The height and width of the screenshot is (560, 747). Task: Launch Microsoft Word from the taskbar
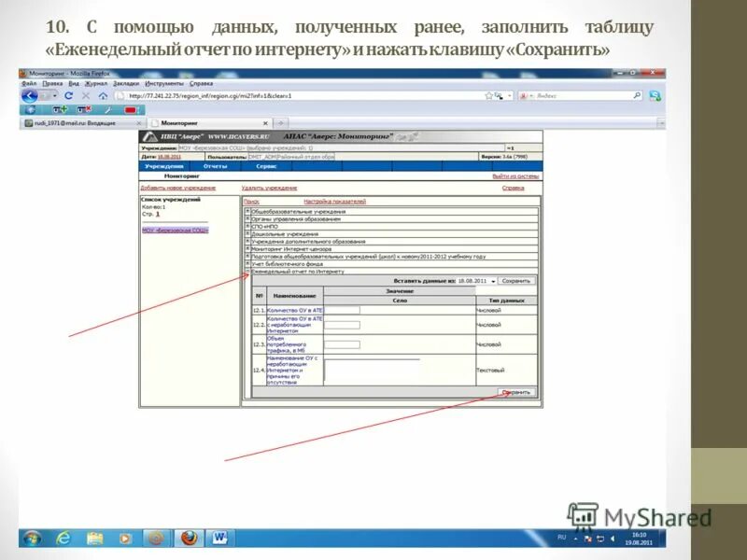coord(221,539)
